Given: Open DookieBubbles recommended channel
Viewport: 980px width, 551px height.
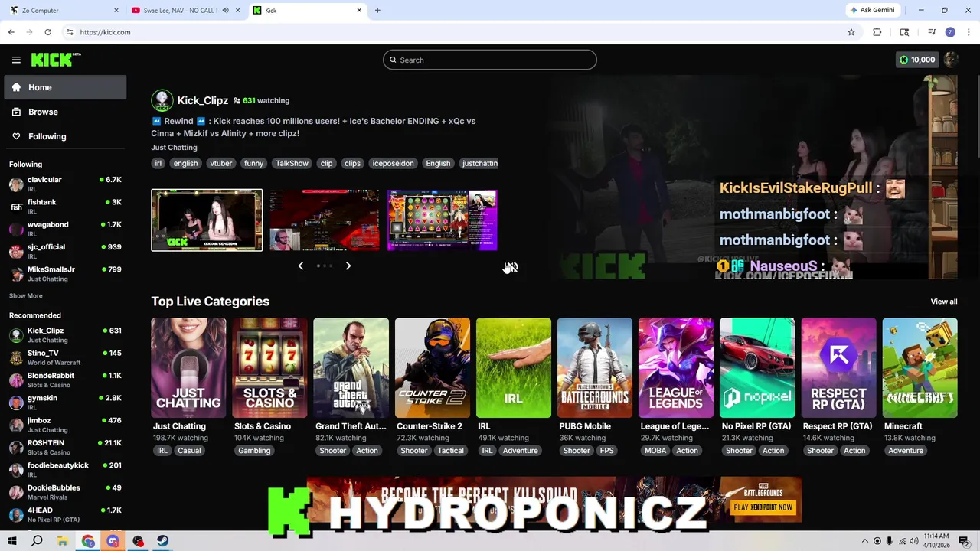Looking at the screenshot, I should 65,492.
